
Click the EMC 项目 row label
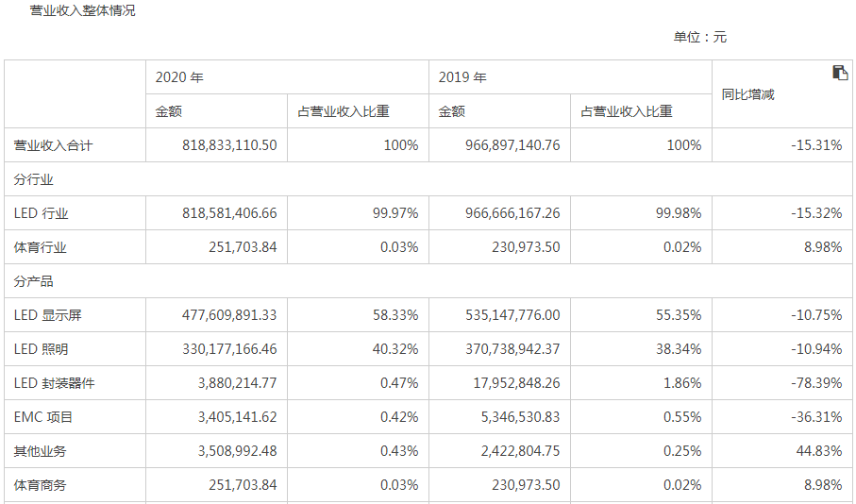[x=43, y=417]
